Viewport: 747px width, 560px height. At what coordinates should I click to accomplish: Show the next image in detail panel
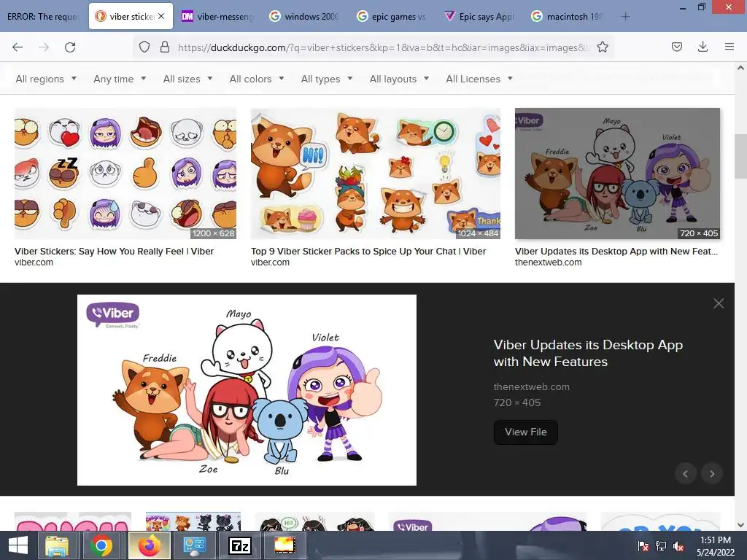pos(712,474)
